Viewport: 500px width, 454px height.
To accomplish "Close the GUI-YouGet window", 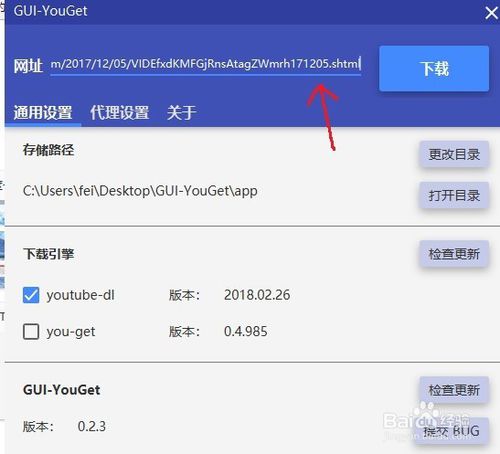I will pos(491,13).
